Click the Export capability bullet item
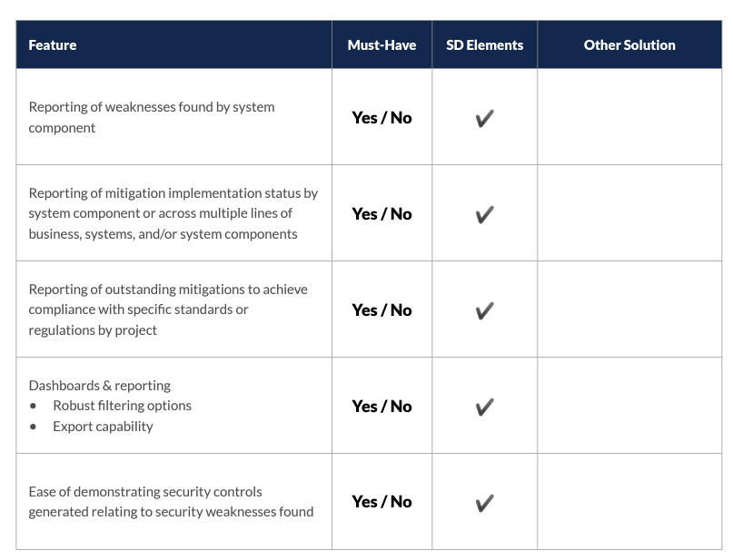Screen dimensions: 733x560 coord(103,427)
